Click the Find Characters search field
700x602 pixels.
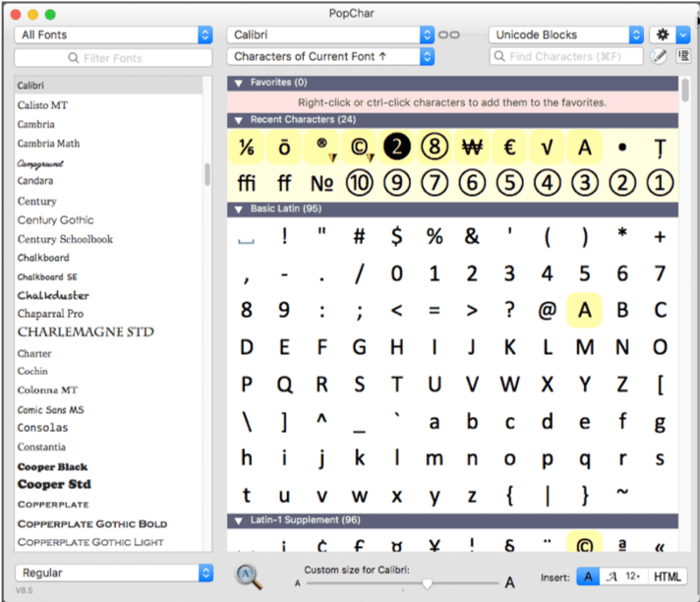566,56
